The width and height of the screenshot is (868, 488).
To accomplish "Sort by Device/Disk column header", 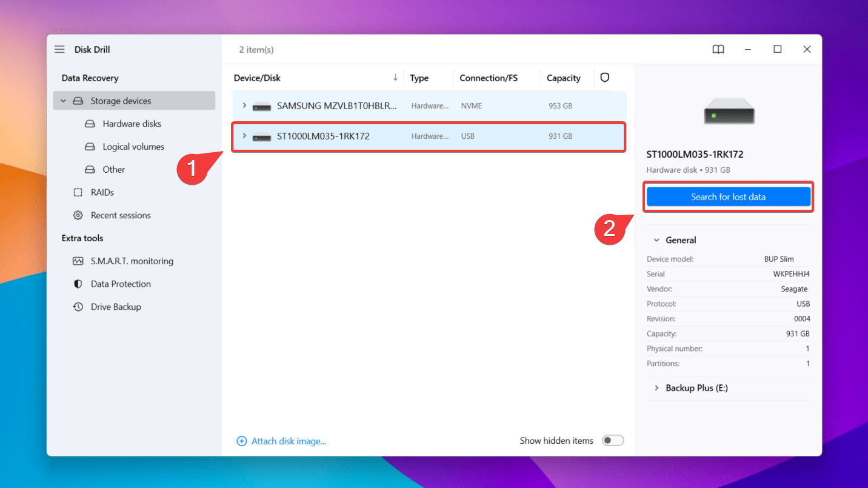I will [x=257, y=78].
